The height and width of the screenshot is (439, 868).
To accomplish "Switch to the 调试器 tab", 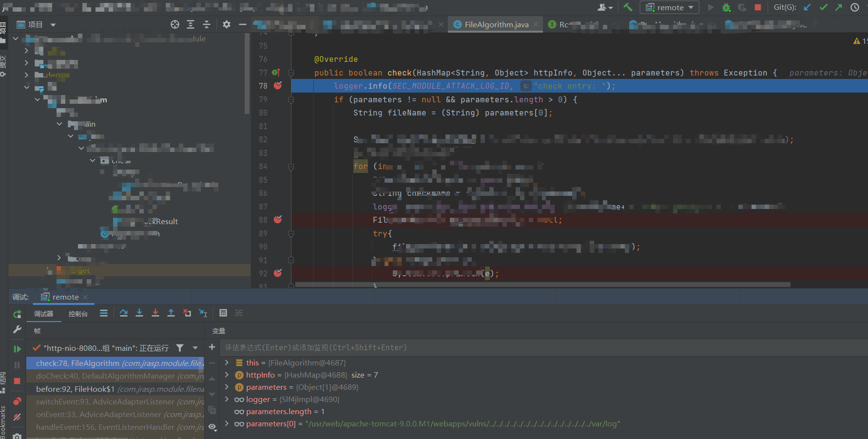I will (44, 314).
